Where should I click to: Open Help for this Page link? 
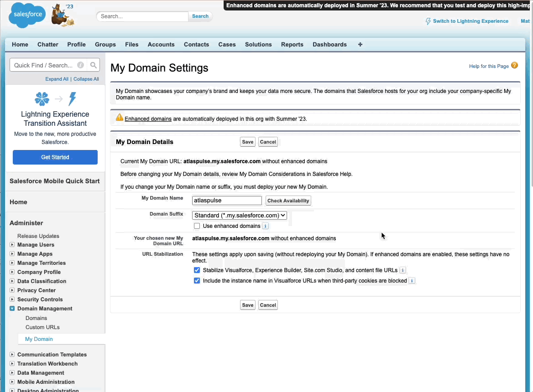[489, 66]
